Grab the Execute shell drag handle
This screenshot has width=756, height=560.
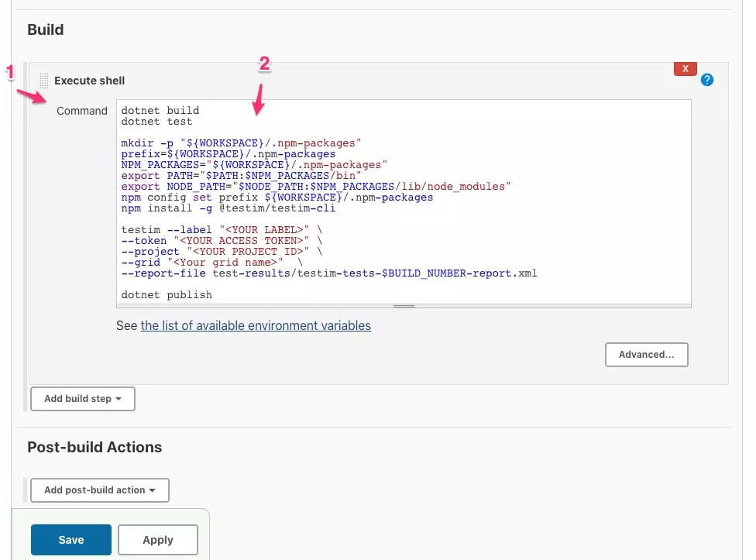43,81
